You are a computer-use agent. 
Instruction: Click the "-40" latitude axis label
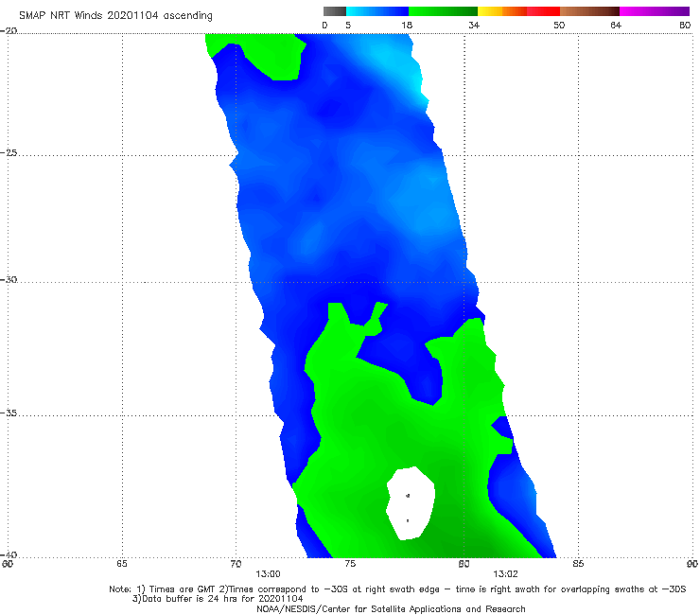(x=9, y=554)
